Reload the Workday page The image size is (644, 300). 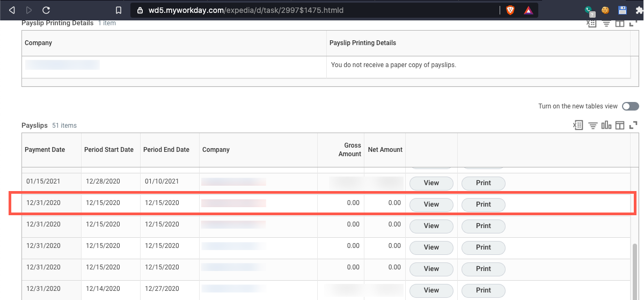46,10
